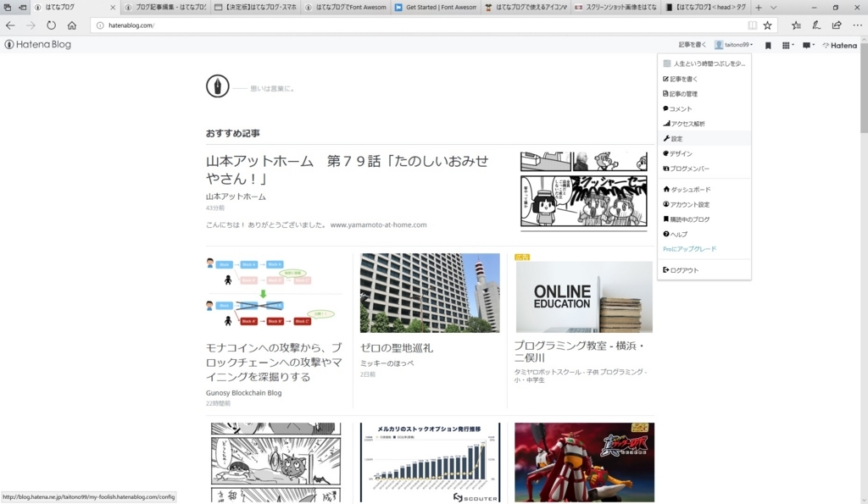This screenshot has width=868, height=504.
Task: Open the web notes pen tool
Action: (x=816, y=25)
